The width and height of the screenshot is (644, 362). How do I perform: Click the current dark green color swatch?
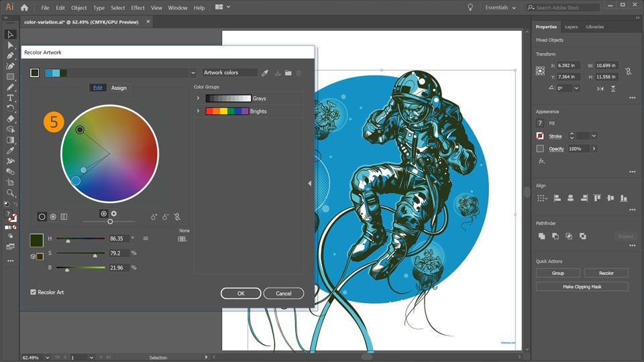pyautogui.click(x=36, y=240)
